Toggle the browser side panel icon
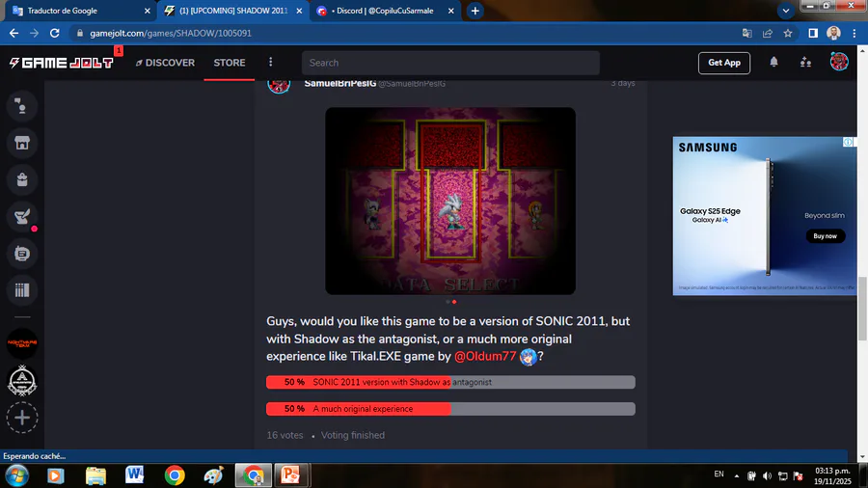This screenshot has width=868, height=488. [x=813, y=33]
